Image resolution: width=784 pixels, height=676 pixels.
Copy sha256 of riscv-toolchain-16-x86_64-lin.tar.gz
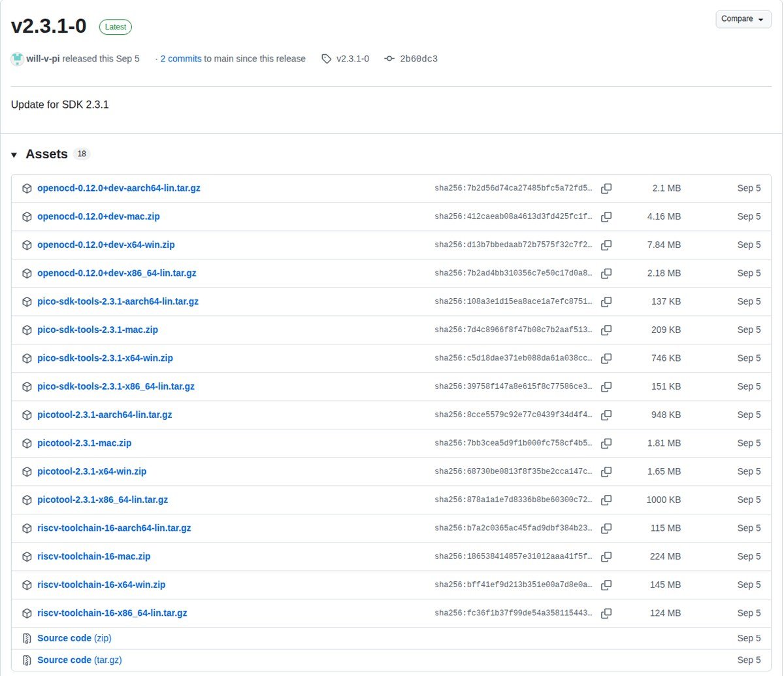click(x=606, y=613)
